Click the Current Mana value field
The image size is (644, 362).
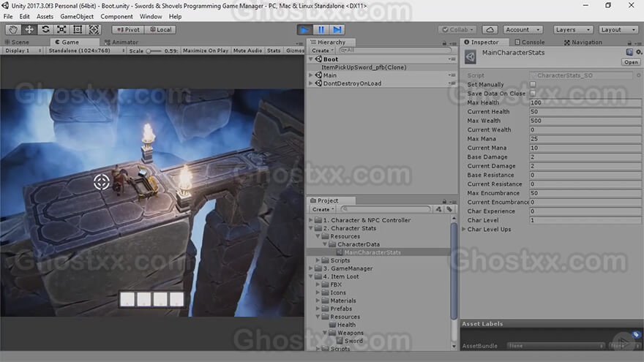pos(585,148)
